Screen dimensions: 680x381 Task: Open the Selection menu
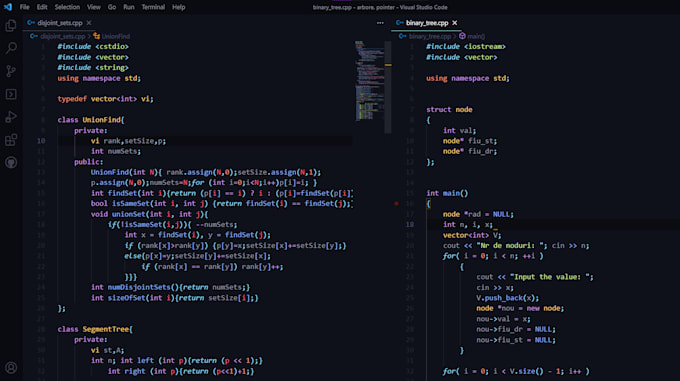(x=67, y=7)
